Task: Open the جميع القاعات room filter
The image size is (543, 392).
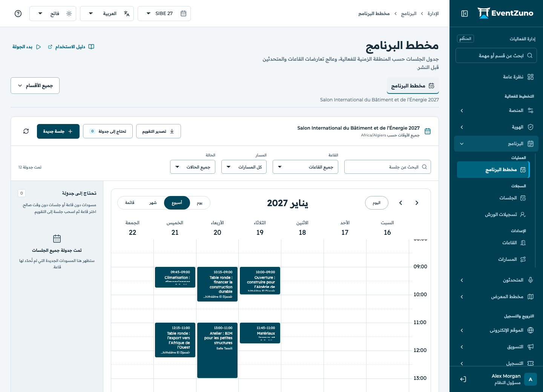Action: pos(305,167)
